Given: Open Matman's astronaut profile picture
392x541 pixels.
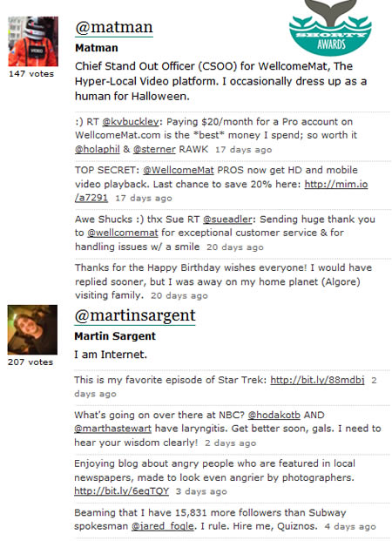Looking at the screenshot, I should coord(33,42).
